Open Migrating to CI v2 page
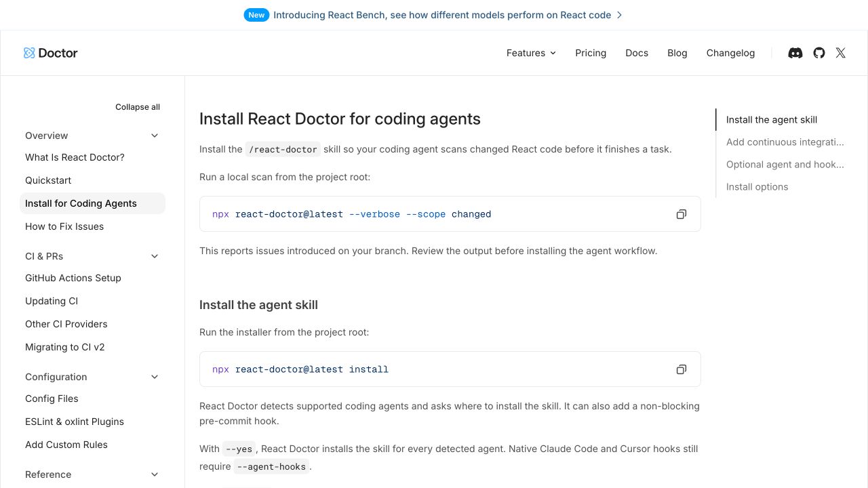 (x=92, y=347)
